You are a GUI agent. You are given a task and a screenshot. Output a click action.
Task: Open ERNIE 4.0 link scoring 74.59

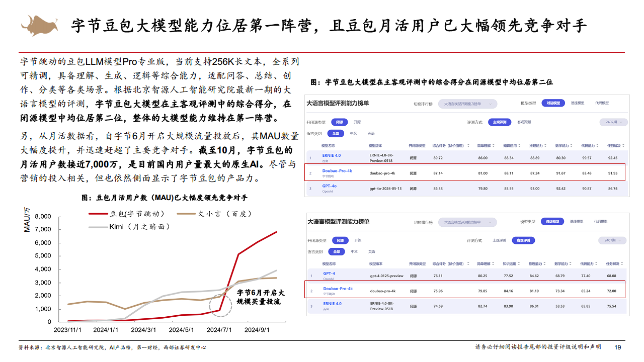click(x=333, y=304)
